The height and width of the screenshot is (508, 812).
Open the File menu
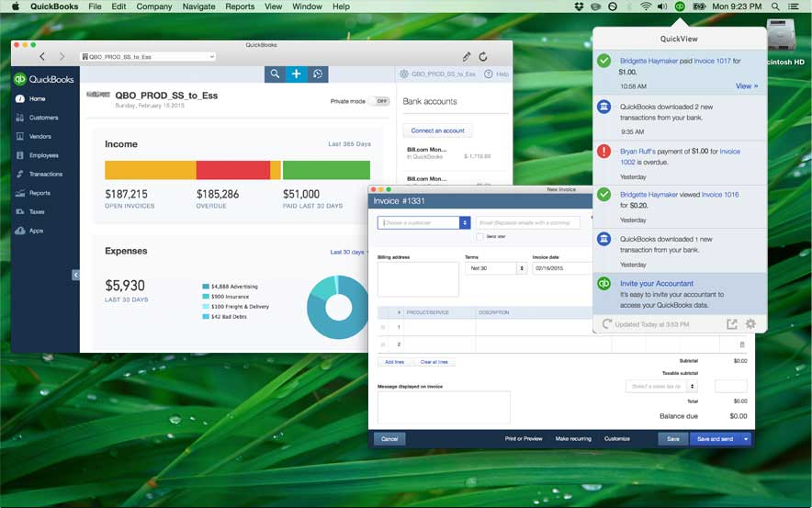point(95,6)
